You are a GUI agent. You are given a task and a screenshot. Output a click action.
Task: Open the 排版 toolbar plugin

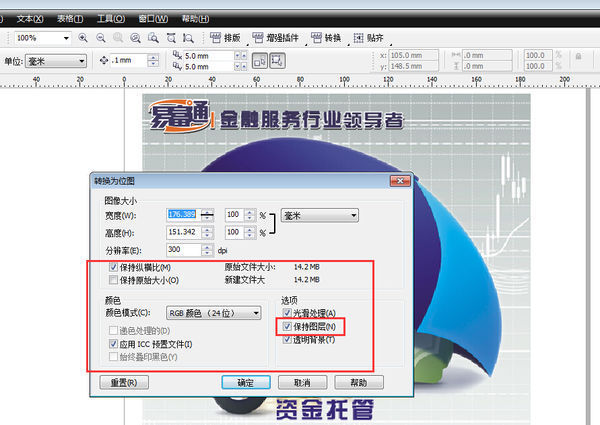pos(226,37)
